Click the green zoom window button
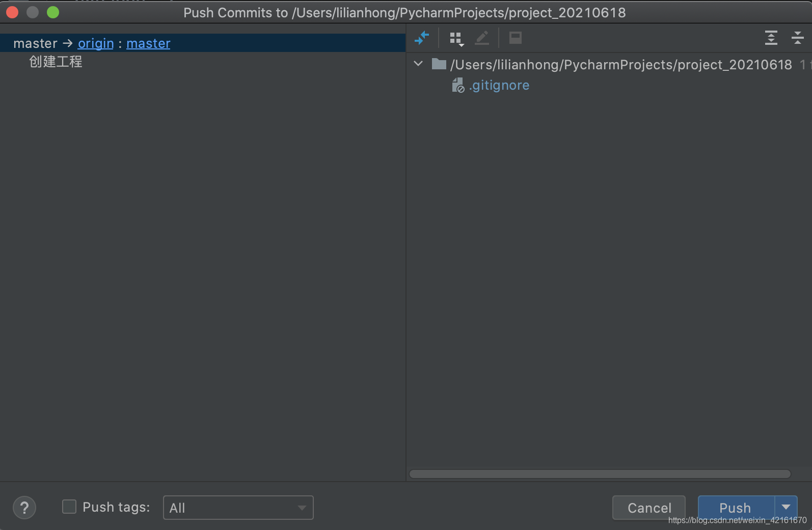 53,12
